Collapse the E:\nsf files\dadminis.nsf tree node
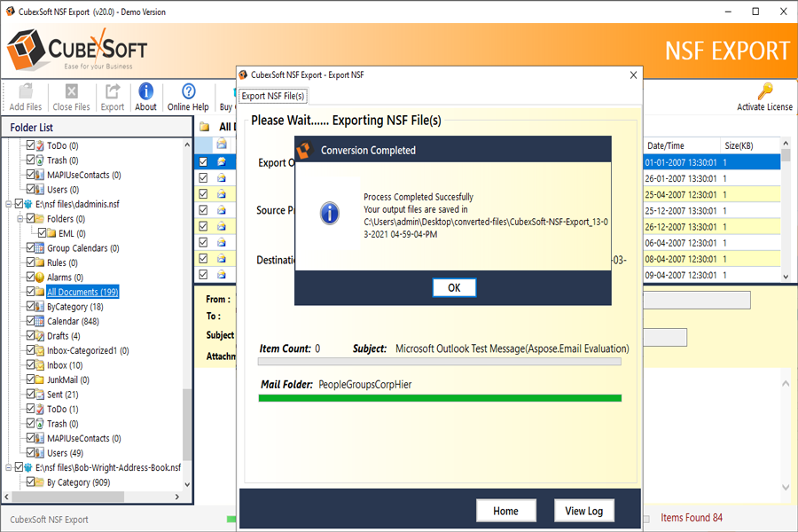The width and height of the screenshot is (798, 532). pyautogui.click(x=8, y=204)
